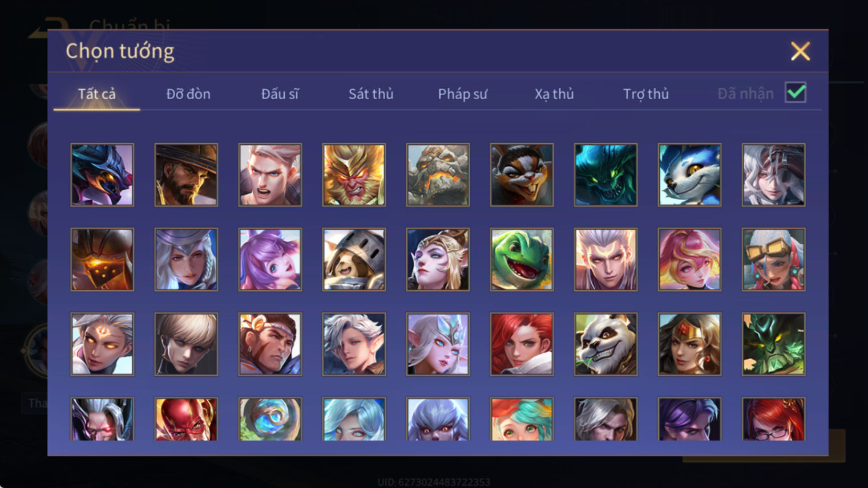868x488 pixels.
Task: Open the Sát thủ tab
Action: [371, 94]
